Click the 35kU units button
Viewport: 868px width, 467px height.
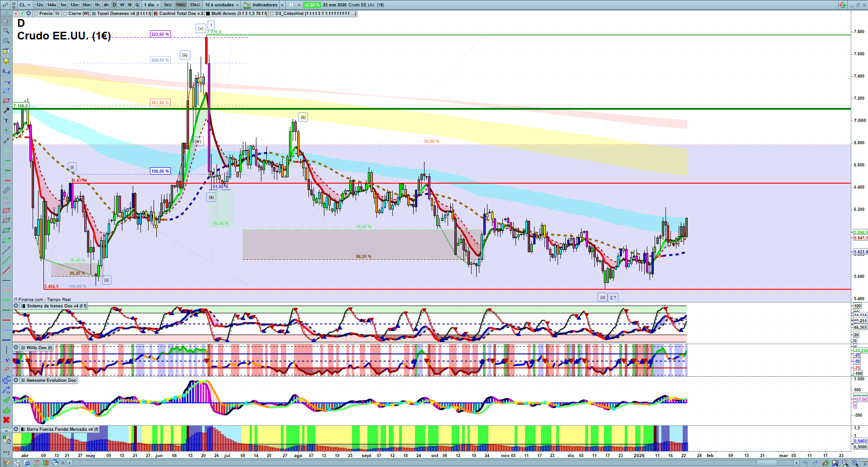(x=195, y=5)
